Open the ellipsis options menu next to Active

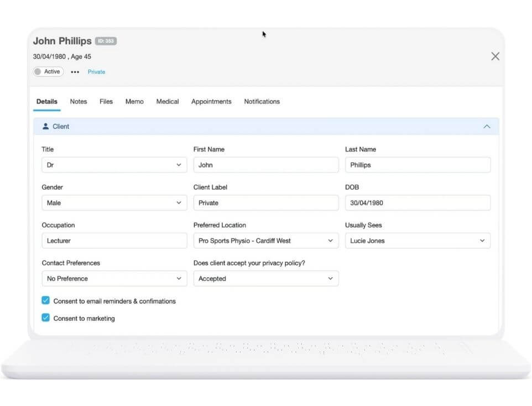point(75,71)
